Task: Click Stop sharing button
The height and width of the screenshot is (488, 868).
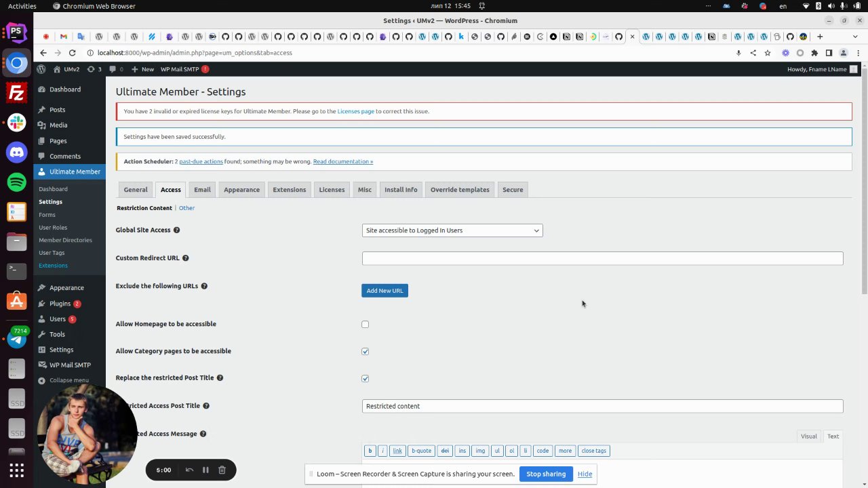Action: [546, 474]
